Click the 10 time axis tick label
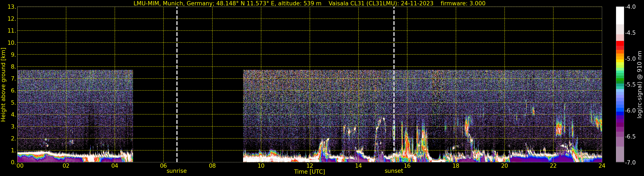This screenshot has height=176, width=644. 261,166
